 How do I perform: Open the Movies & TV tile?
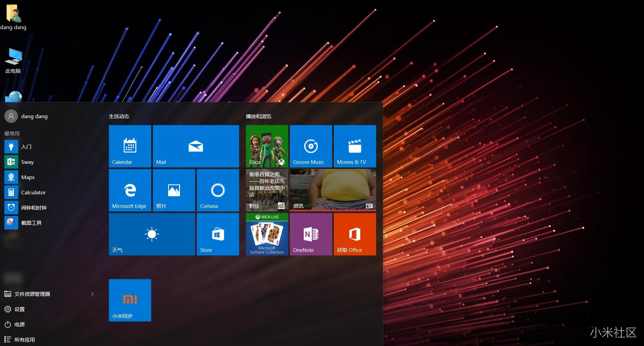pyautogui.click(x=355, y=146)
